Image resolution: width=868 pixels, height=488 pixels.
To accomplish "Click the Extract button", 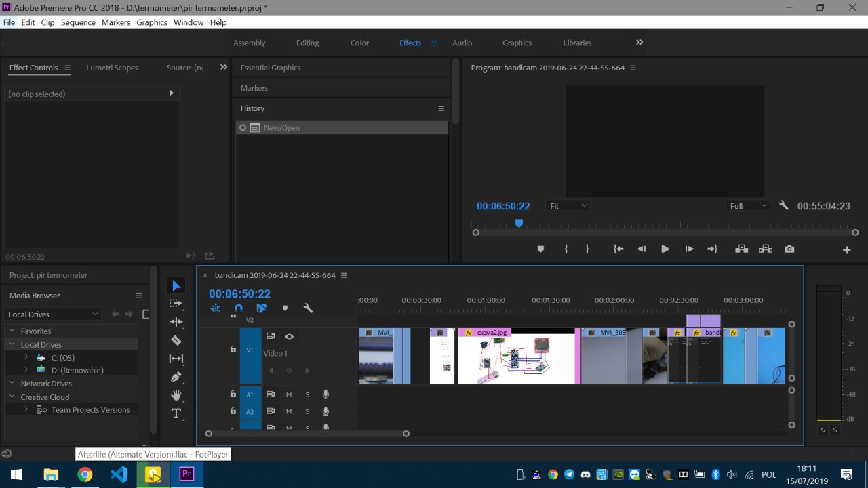I will 766,249.
